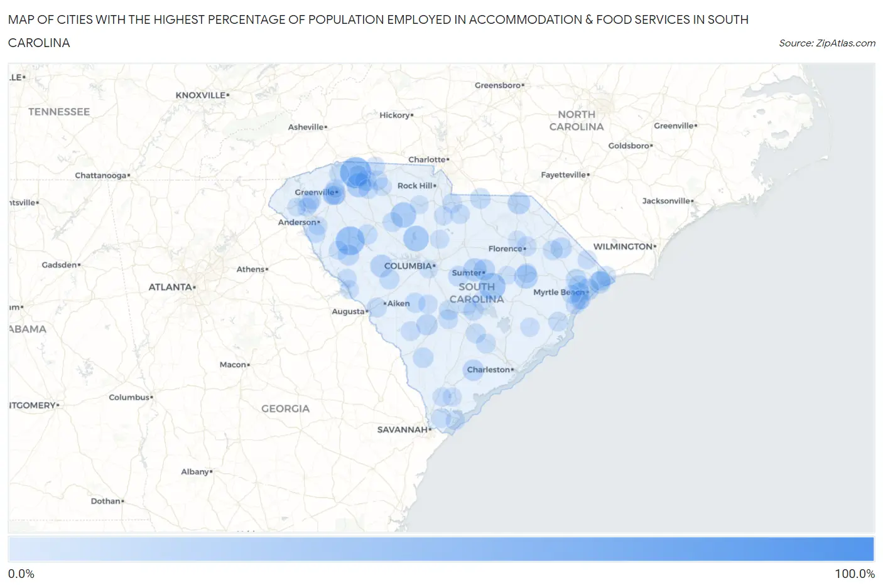Click the Source: ZipAtlas.com attribution text

pyautogui.click(x=826, y=43)
